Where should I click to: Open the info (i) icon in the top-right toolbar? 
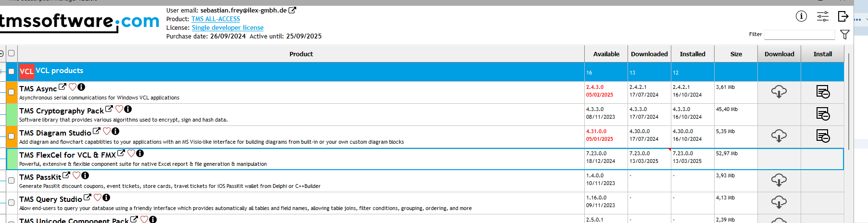[x=801, y=16]
